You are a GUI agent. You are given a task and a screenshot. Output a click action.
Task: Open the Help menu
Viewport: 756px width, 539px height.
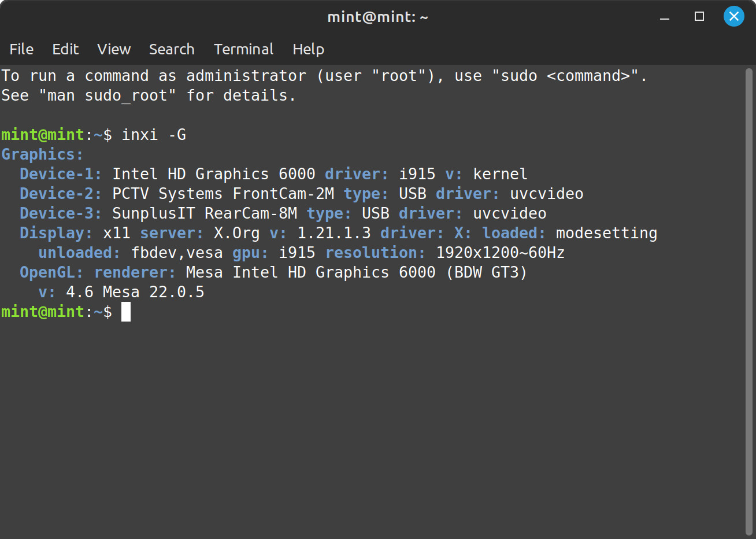tap(308, 49)
